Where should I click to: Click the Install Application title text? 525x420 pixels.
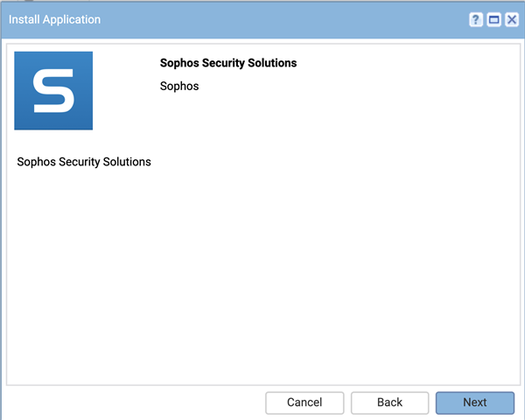point(54,20)
